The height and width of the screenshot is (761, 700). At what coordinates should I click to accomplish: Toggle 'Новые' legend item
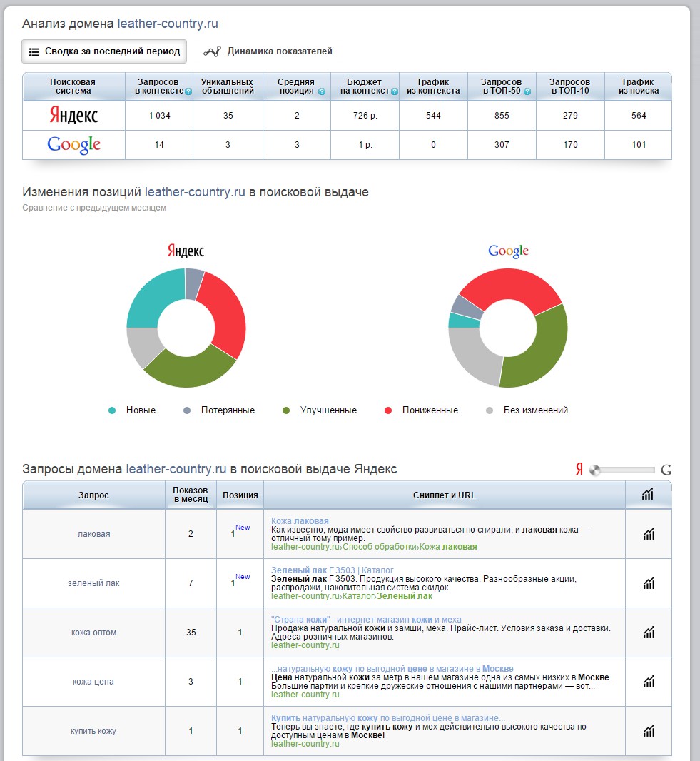pyautogui.click(x=132, y=410)
